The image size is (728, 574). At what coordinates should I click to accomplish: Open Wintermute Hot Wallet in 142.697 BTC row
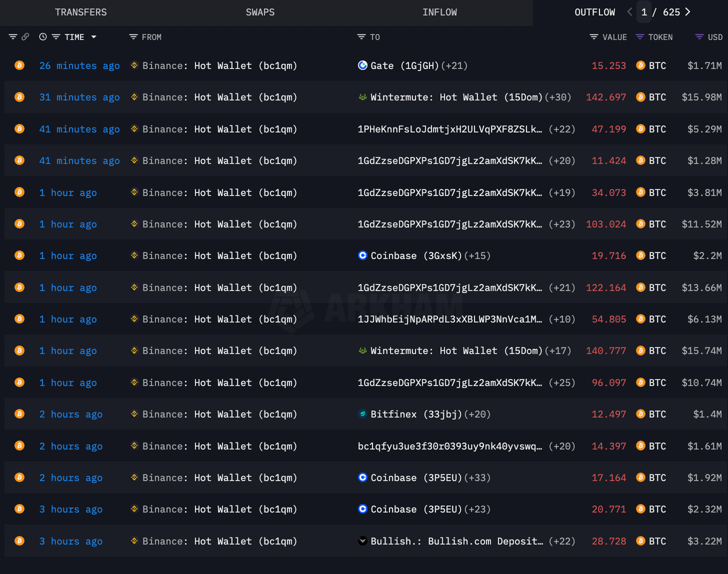tap(457, 97)
